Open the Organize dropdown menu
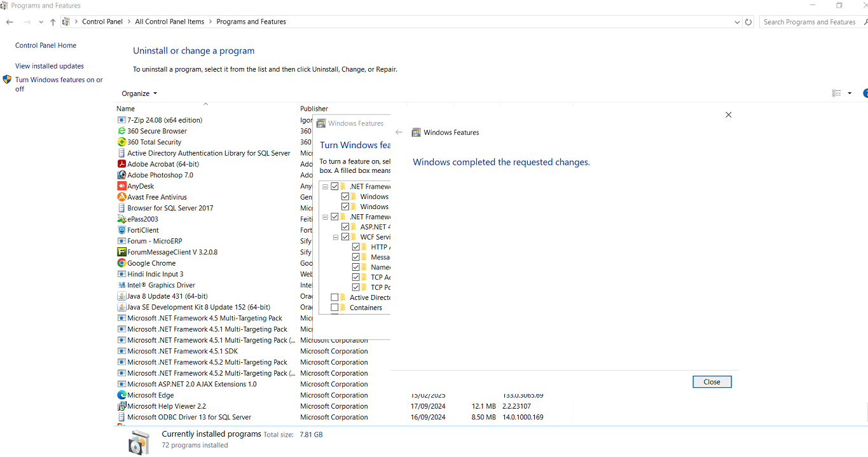The image size is (868, 457). point(139,93)
